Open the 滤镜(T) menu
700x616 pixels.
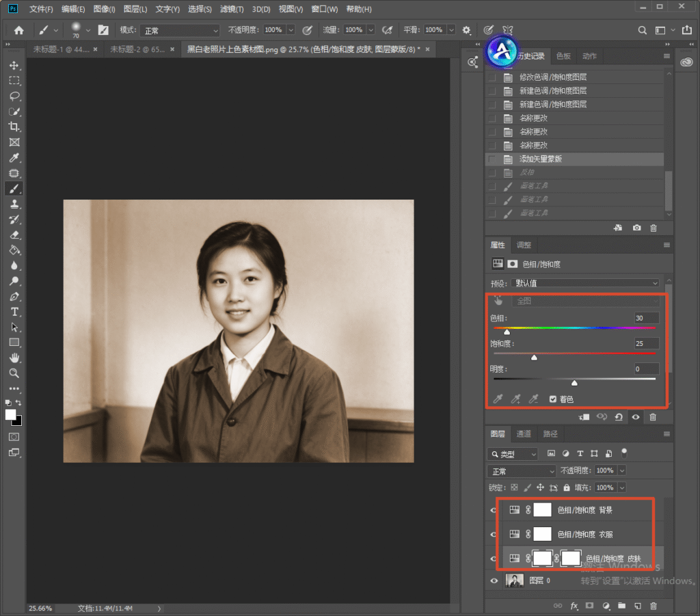pyautogui.click(x=232, y=9)
